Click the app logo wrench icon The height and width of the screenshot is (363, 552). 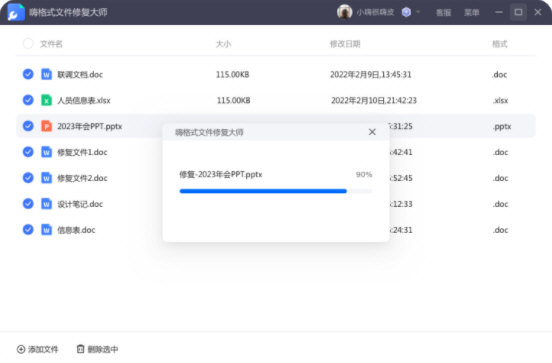[16, 12]
